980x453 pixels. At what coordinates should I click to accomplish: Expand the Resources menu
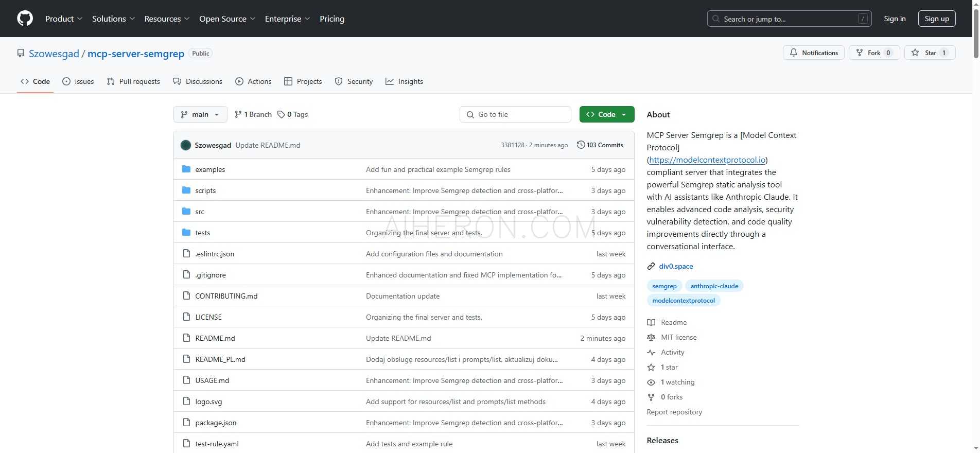[x=167, y=19]
